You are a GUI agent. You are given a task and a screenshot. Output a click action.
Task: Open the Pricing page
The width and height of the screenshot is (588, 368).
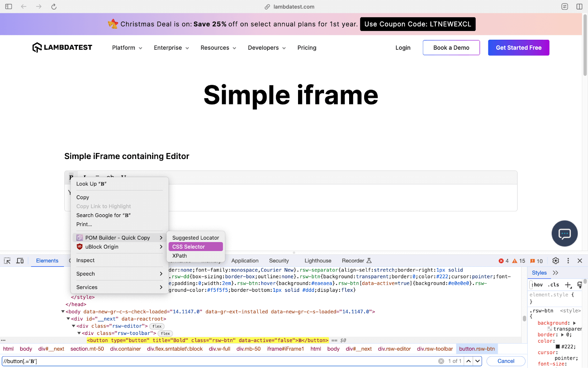pos(306,47)
